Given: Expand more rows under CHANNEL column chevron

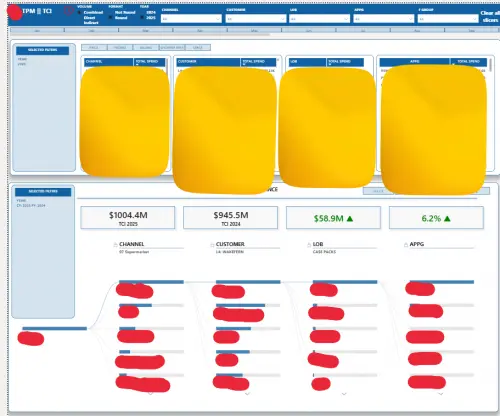Looking at the screenshot, I should (151, 394).
